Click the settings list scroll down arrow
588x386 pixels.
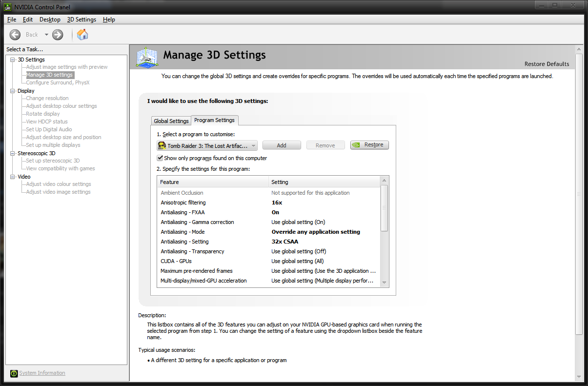385,283
